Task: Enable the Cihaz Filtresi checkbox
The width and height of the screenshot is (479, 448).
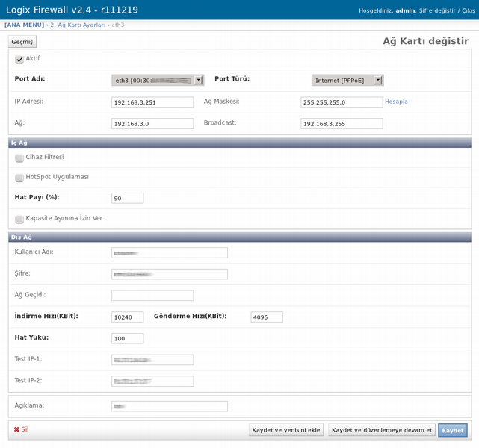Action: point(19,158)
